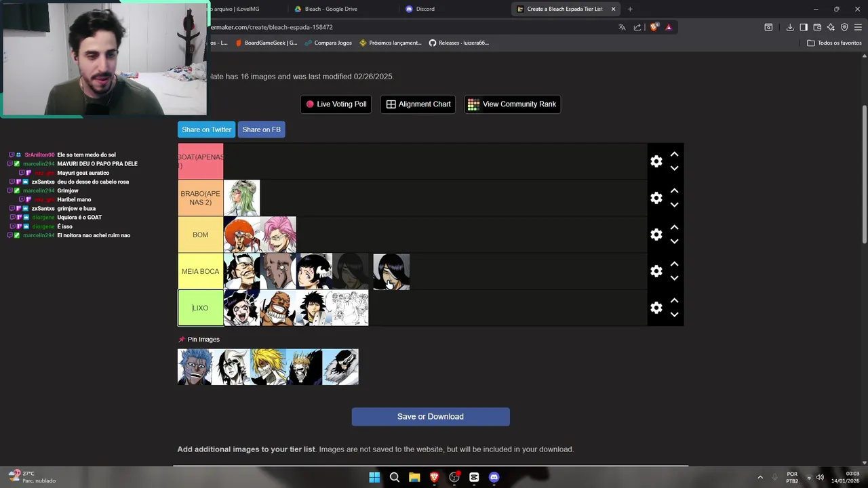The height and width of the screenshot is (488, 868).
Task: Open Compara Jogos bookmark
Action: point(328,43)
